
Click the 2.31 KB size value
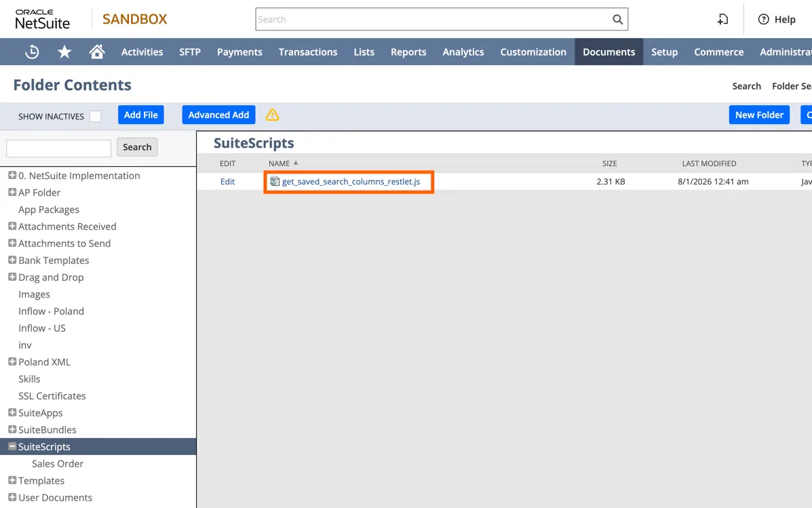[611, 181]
